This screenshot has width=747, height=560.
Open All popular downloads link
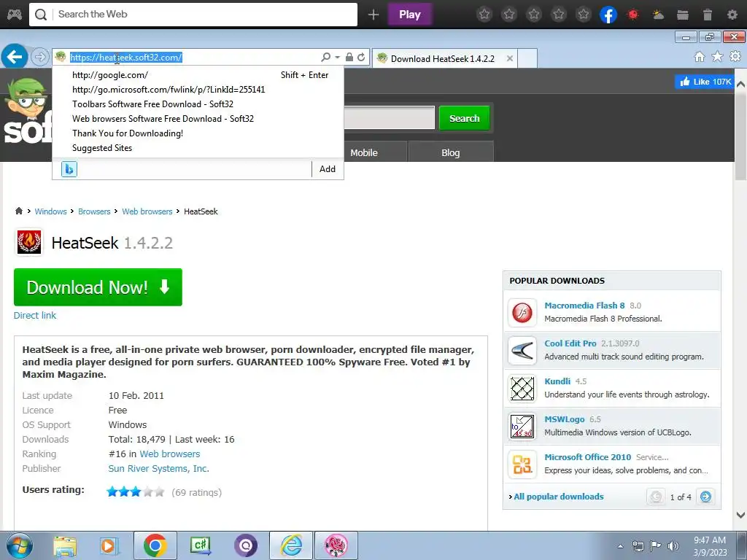coord(558,496)
